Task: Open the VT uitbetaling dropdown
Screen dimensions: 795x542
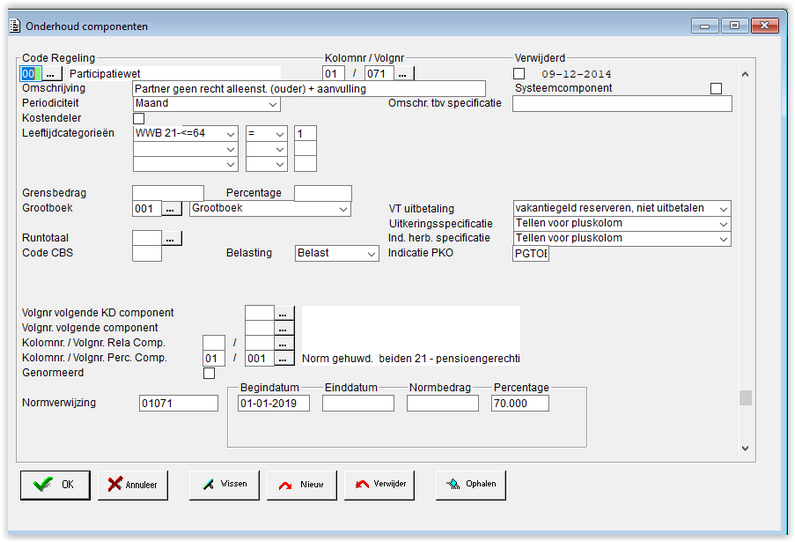Action: coord(622,208)
